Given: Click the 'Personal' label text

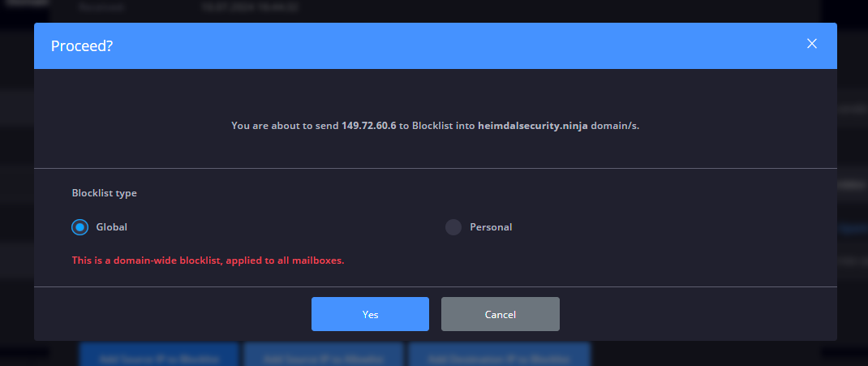Looking at the screenshot, I should (491, 227).
